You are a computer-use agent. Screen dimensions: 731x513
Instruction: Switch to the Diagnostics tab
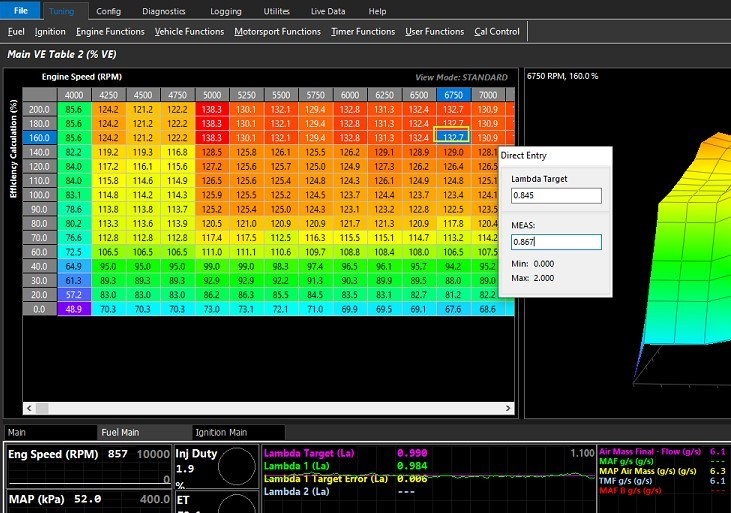(x=163, y=11)
